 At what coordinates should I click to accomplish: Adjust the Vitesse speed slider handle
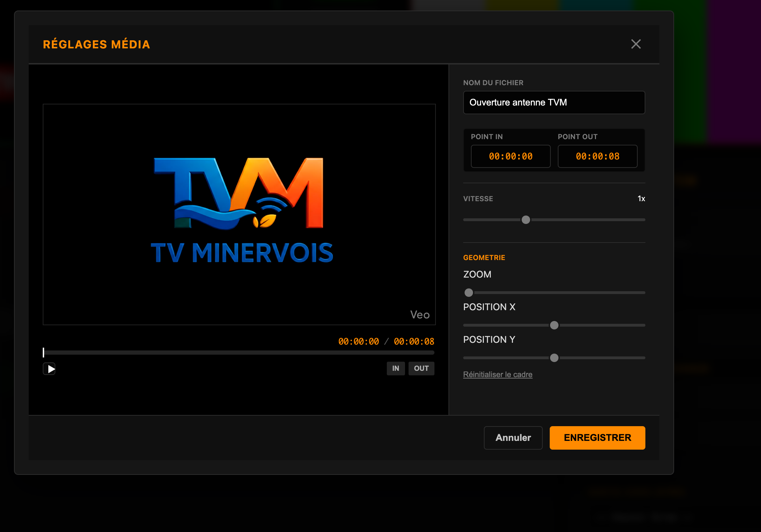[x=526, y=220]
